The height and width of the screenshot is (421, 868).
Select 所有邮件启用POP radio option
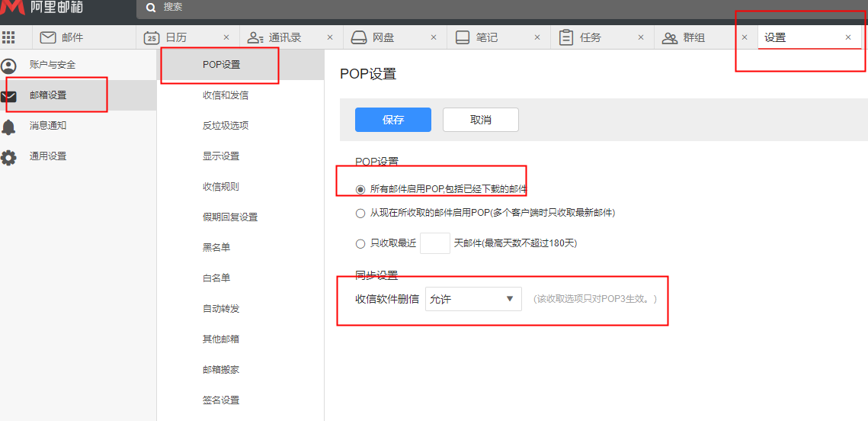(x=360, y=189)
